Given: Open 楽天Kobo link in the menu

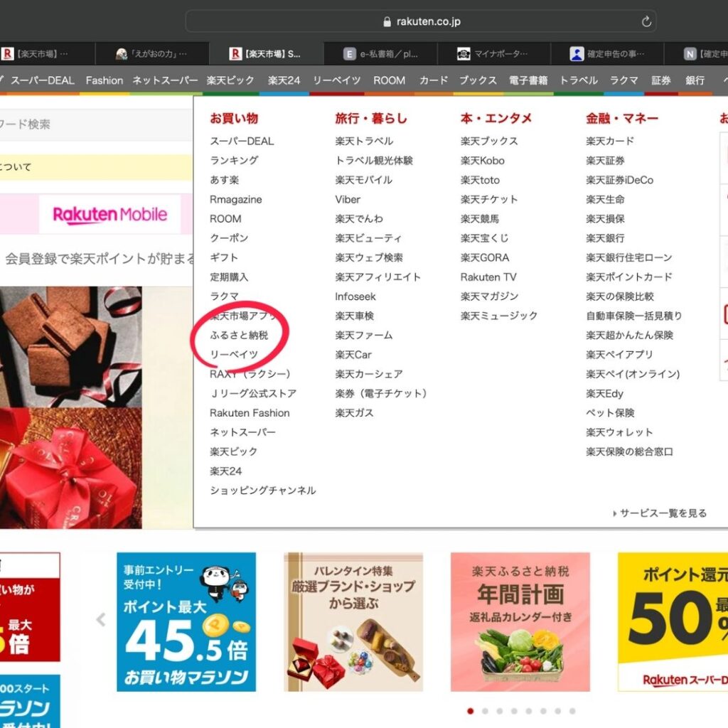Looking at the screenshot, I should click(x=483, y=160).
